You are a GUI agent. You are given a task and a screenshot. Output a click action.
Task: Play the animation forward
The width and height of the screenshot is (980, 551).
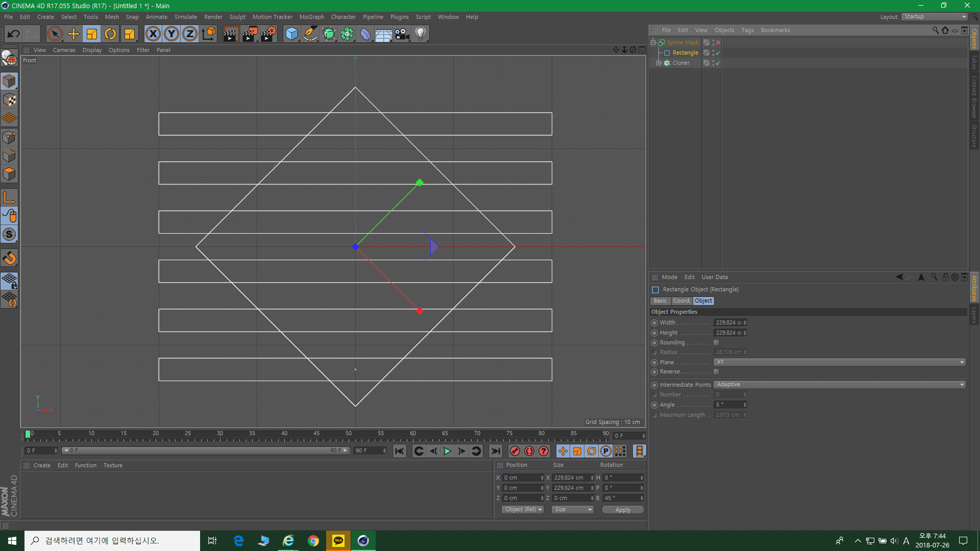447,451
